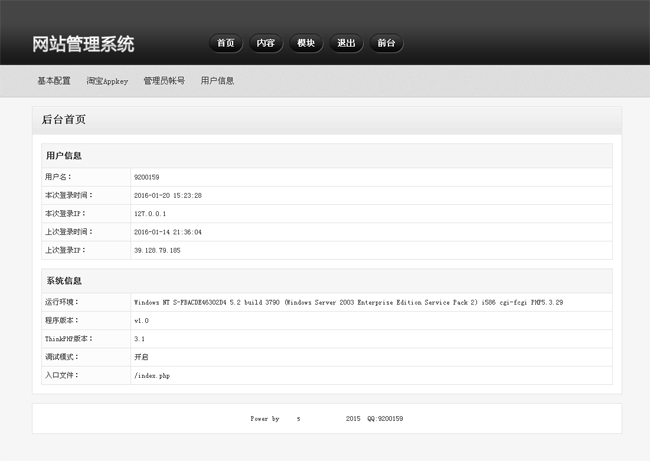Go to the site frontend via 前台
The width and height of the screenshot is (650, 461).
pos(386,43)
